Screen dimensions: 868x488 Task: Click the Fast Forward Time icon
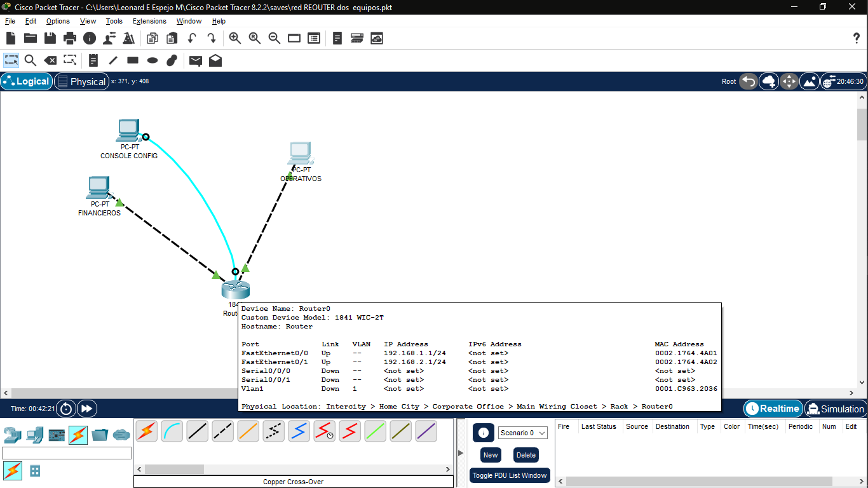tap(87, 409)
